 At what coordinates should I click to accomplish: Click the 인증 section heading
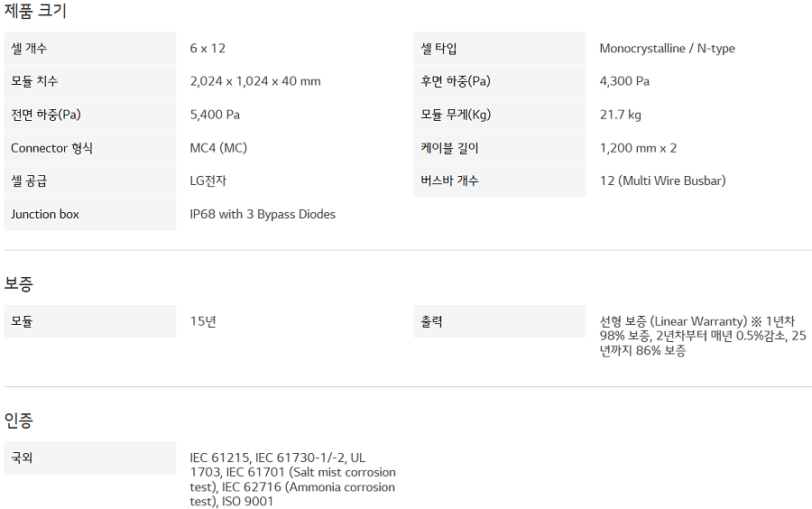point(19,421)
